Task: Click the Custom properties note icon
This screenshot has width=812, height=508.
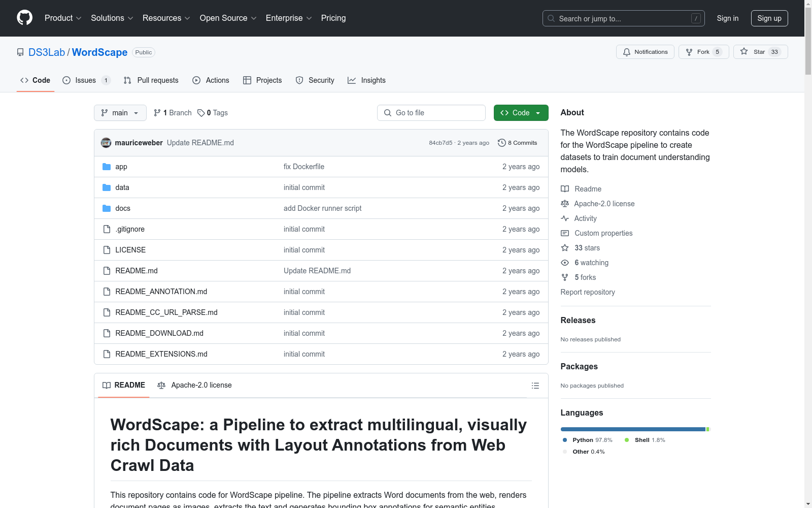Action: [565, 233]
